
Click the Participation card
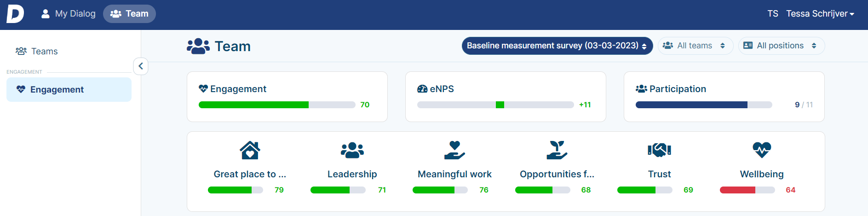[724, 97]
